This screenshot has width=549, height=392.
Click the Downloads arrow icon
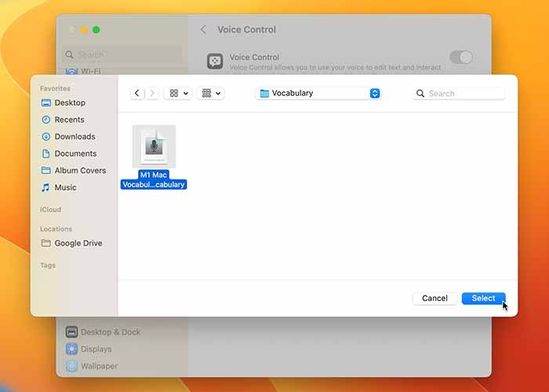click(x=45, y=136)
